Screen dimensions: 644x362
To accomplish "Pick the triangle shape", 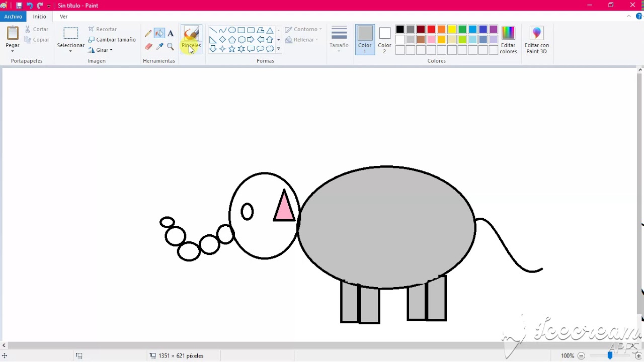I will click(270, 30).
